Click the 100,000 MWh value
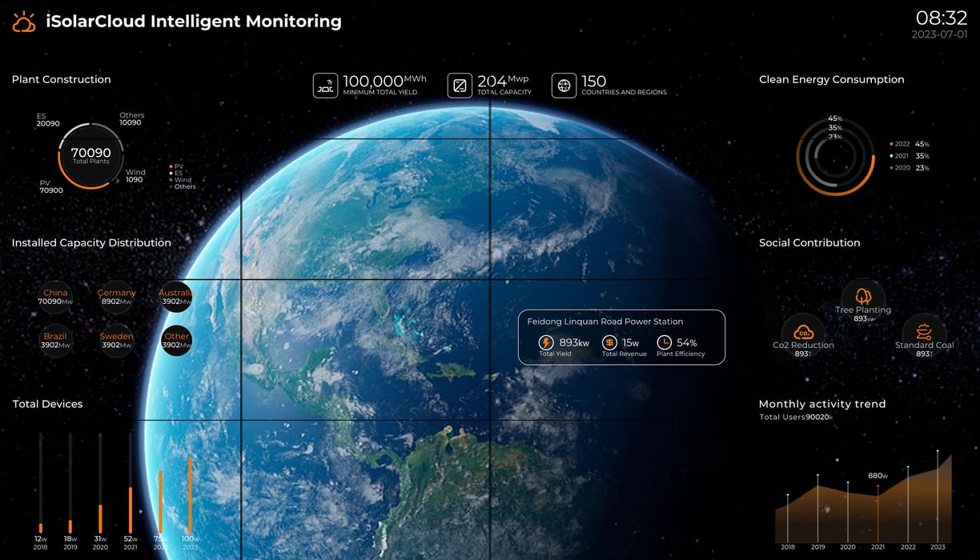980x560 pixels. (385, 81)
